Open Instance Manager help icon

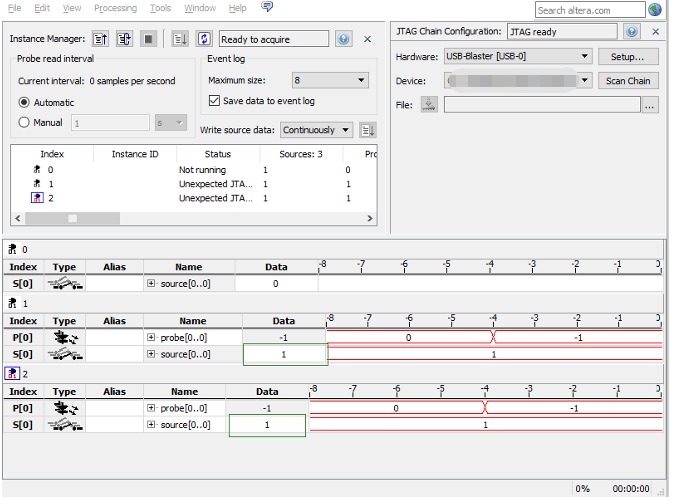point(343,39)
